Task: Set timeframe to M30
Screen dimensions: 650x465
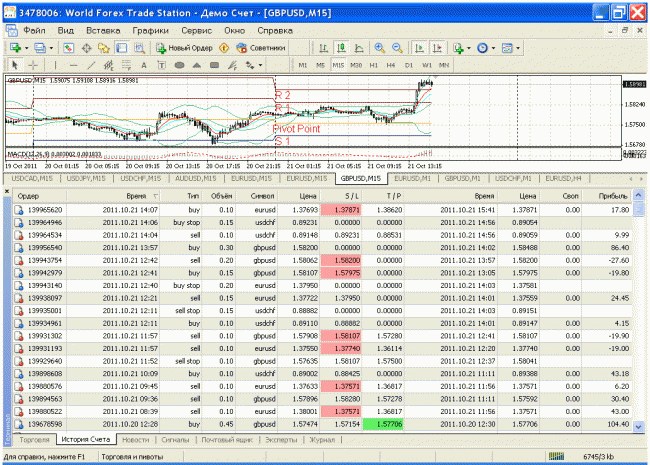Action: coord(356,65)
